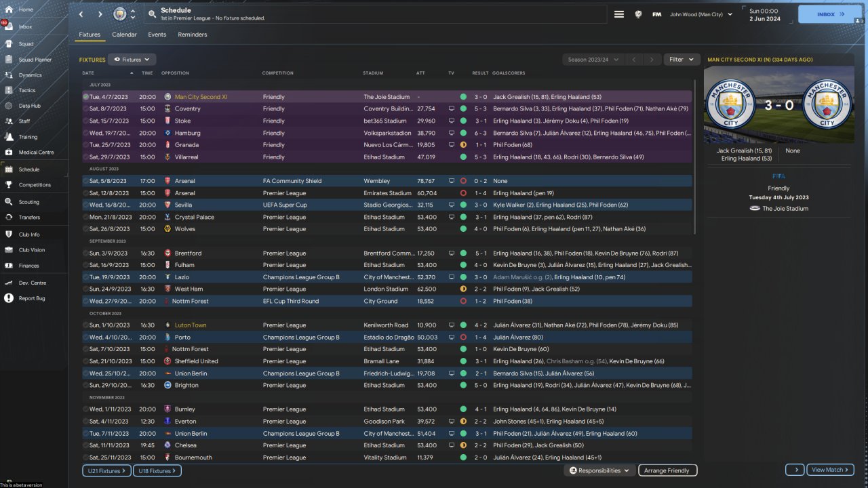Image resolution: width=868 pixels, height=488 pixels.
Task: Switch to the Calendar tab
Action: coord(124,35)
